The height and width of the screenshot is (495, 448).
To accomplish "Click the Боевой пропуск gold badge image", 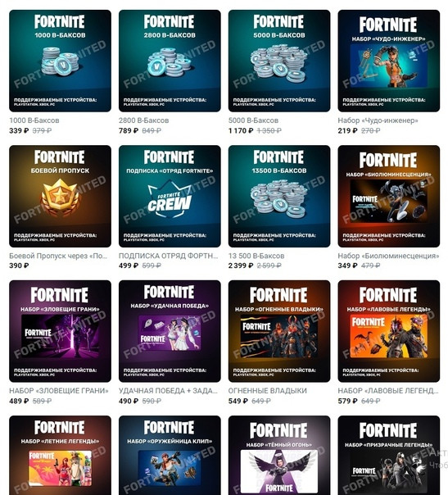I will [x=60, y=196].
